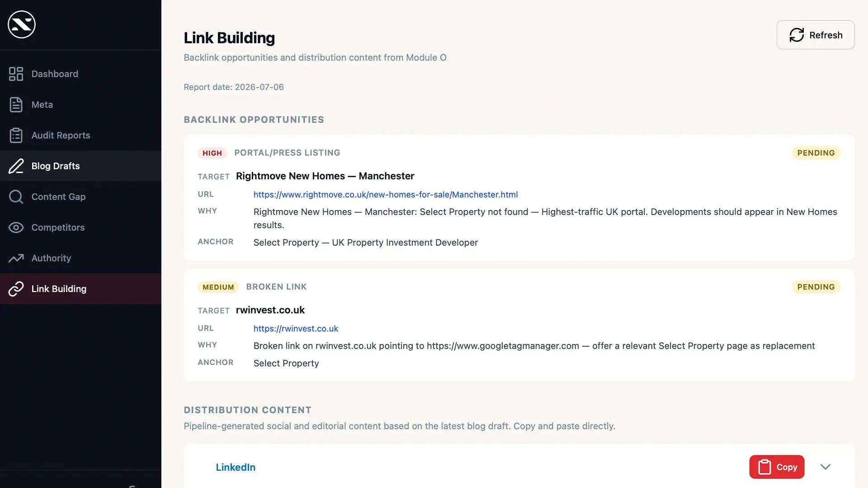
Task: Click the Refresh button label
Action: (x=826, y=35)
